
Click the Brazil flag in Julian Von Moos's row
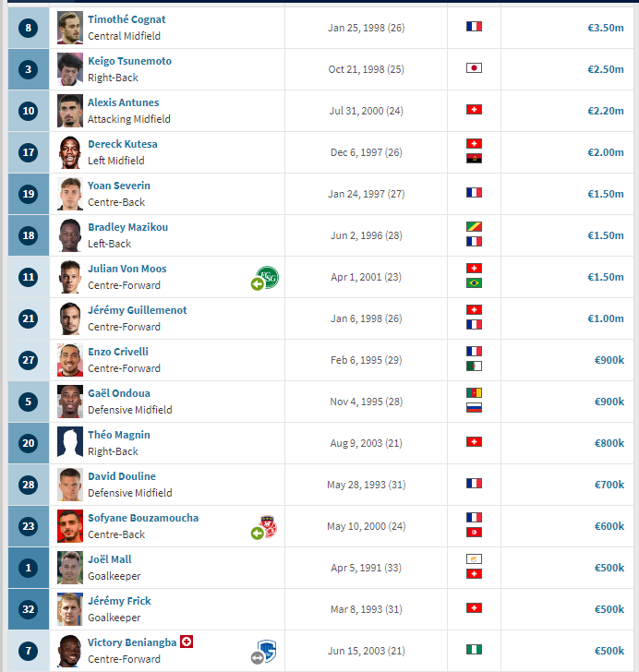pos(474,283)
